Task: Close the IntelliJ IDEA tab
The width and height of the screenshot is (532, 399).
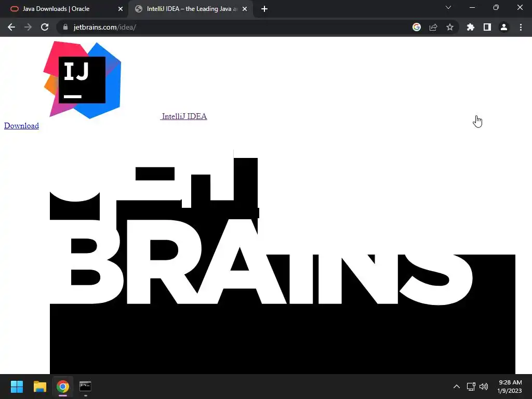Action: click(x=245, y=9)
